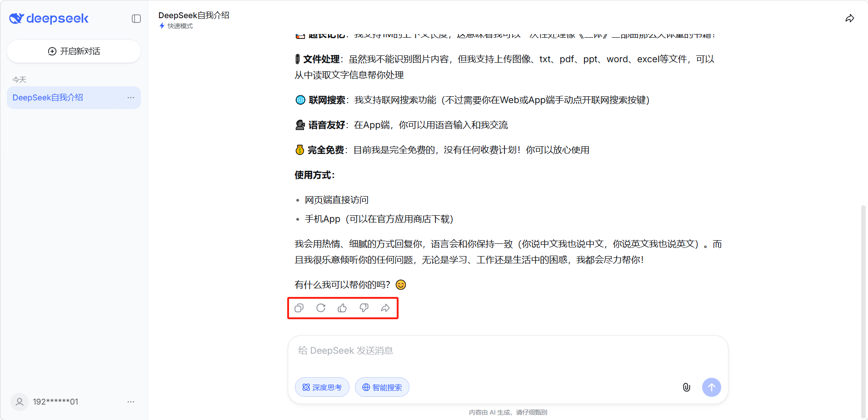Copy the response with the copy icon

point(299,308)
